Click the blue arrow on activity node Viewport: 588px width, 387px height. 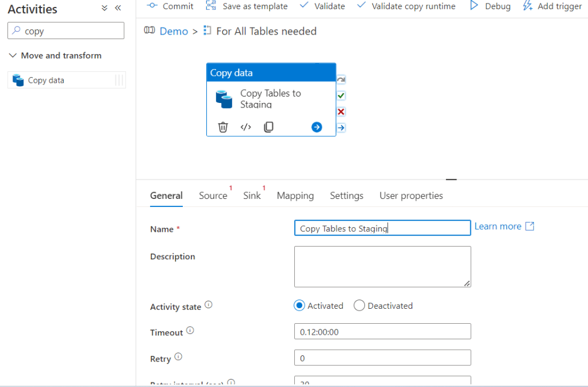(317, 127)
